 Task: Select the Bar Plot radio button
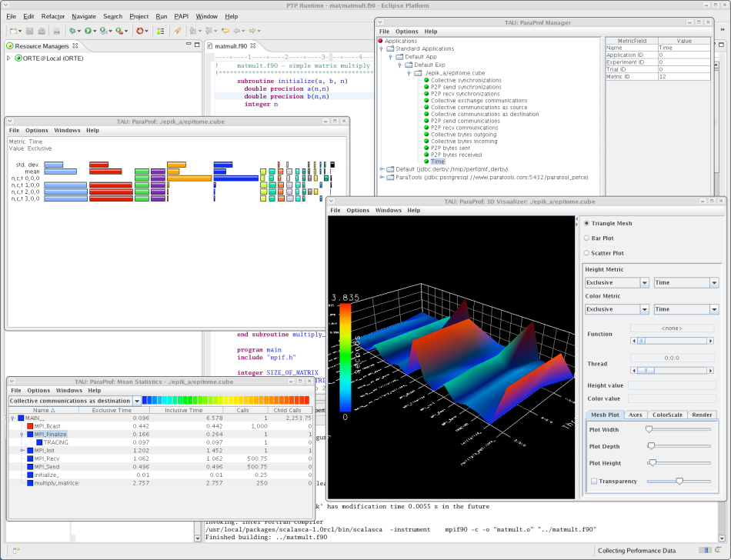[x=586, y=238]
